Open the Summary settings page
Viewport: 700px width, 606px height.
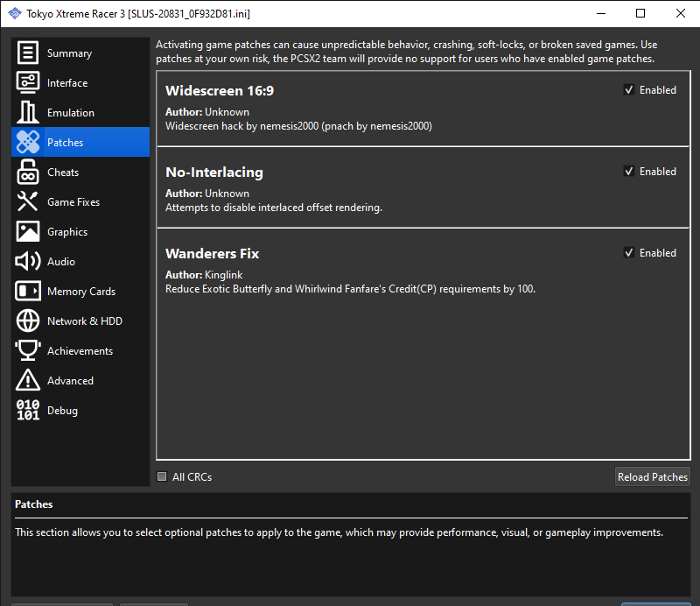(80, 53)
